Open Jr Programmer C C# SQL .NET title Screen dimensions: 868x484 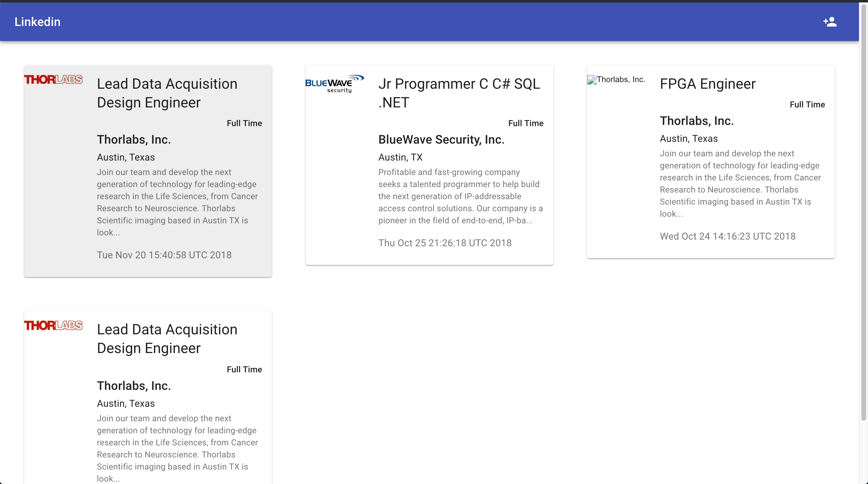point(459,93)
